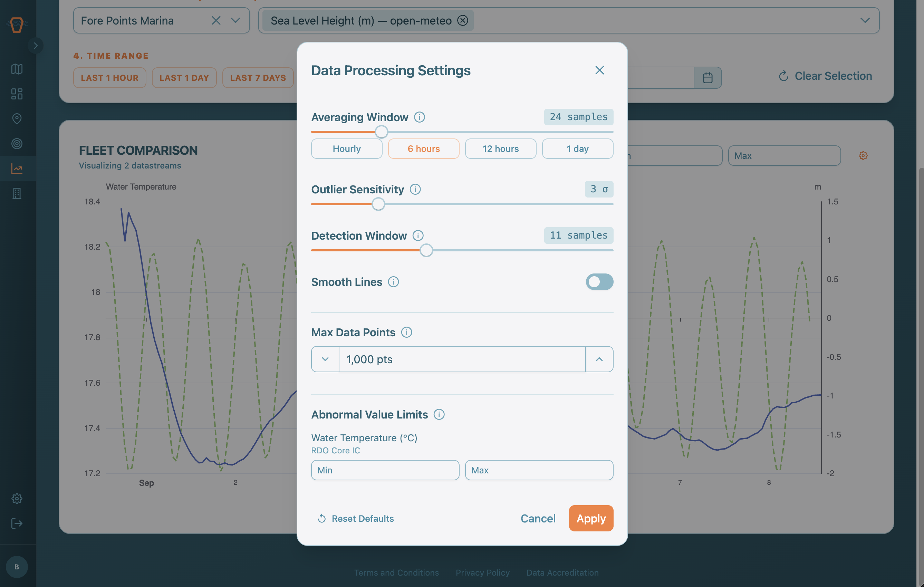Choose the Last 1 Hour time range

(110, 78)
